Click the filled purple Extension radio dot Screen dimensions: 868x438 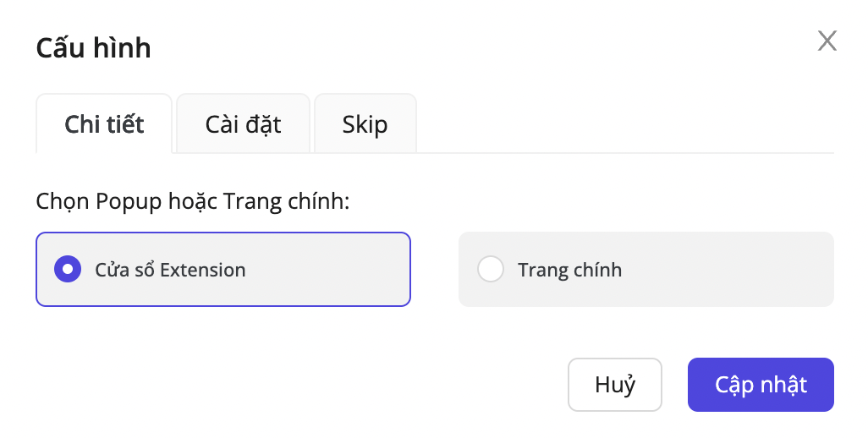68,270
